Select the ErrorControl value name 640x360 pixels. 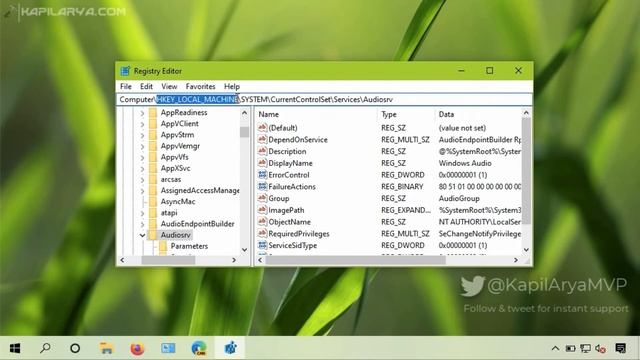pos(289,175)
